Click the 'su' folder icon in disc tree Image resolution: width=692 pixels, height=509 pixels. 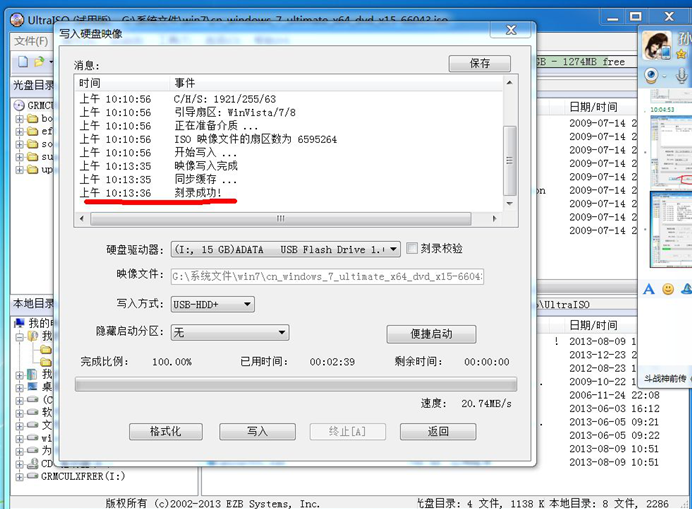click(32, 157)
